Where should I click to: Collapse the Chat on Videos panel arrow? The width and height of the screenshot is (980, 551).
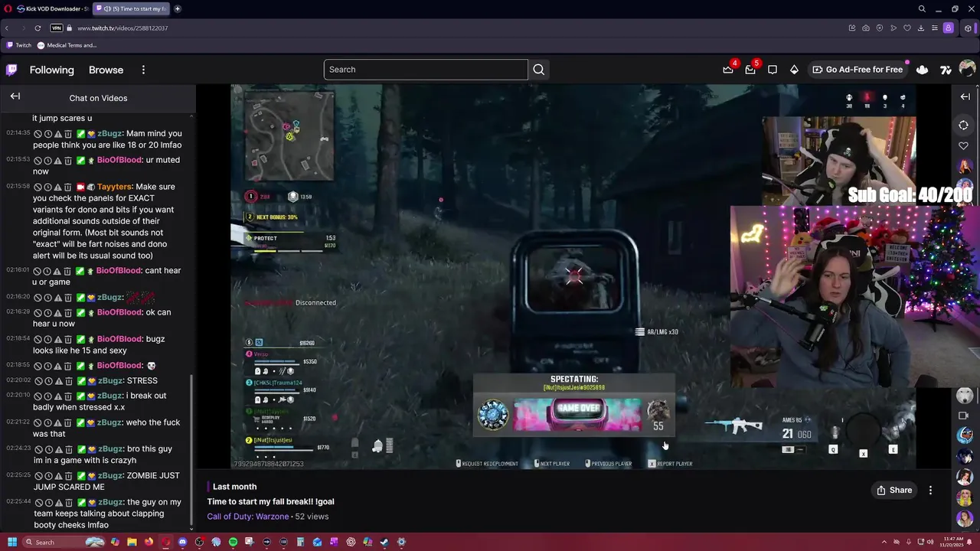(15, 96)
